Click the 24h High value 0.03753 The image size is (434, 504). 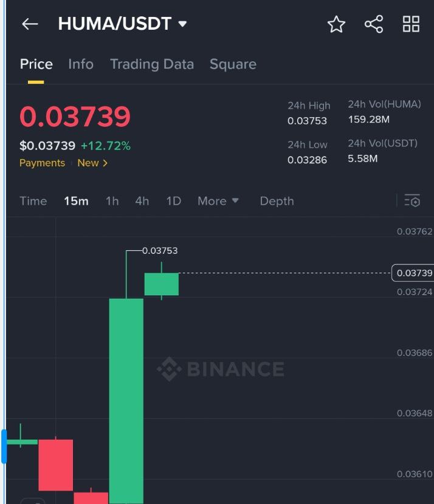(x=307, y=121)
